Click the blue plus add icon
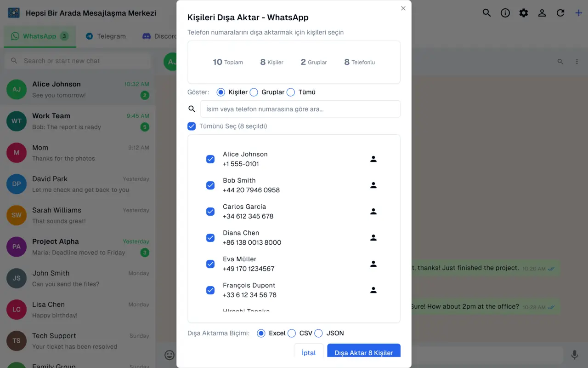 click(579, 13)
